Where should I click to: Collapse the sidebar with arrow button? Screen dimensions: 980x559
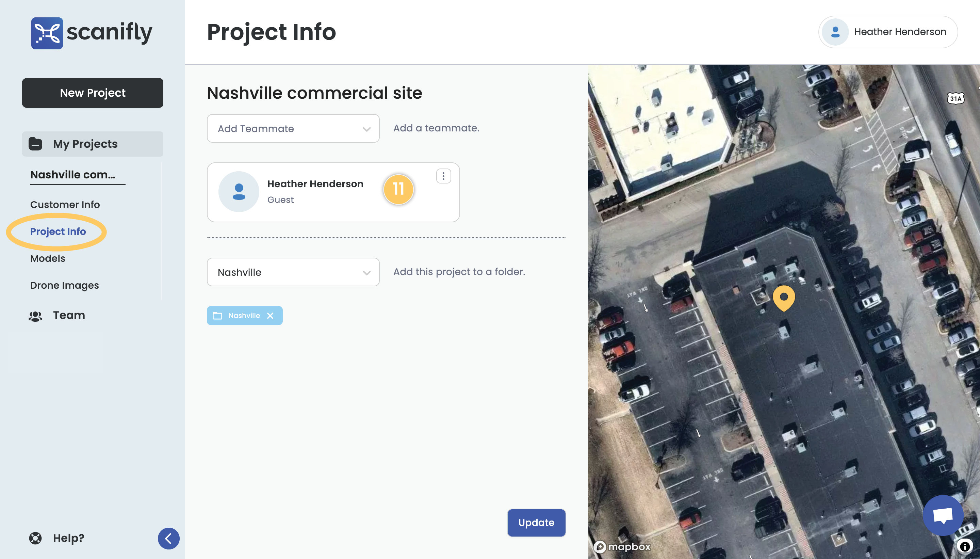[x=168, y=538]
